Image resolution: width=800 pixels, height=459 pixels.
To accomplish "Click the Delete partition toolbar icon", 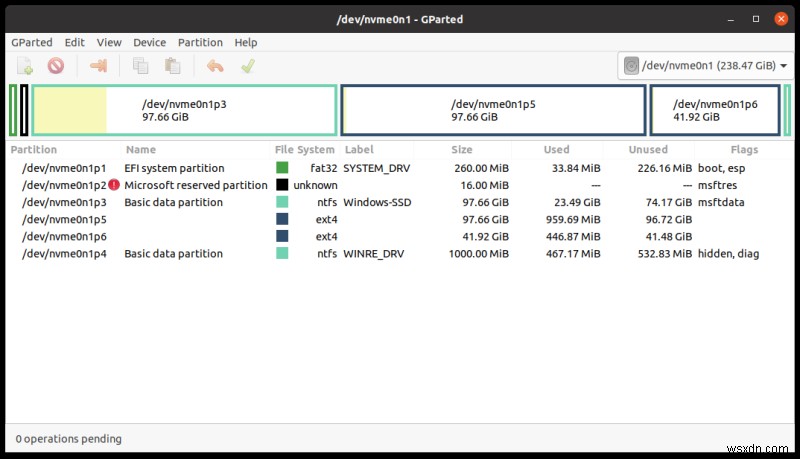I will click(56, 67).
